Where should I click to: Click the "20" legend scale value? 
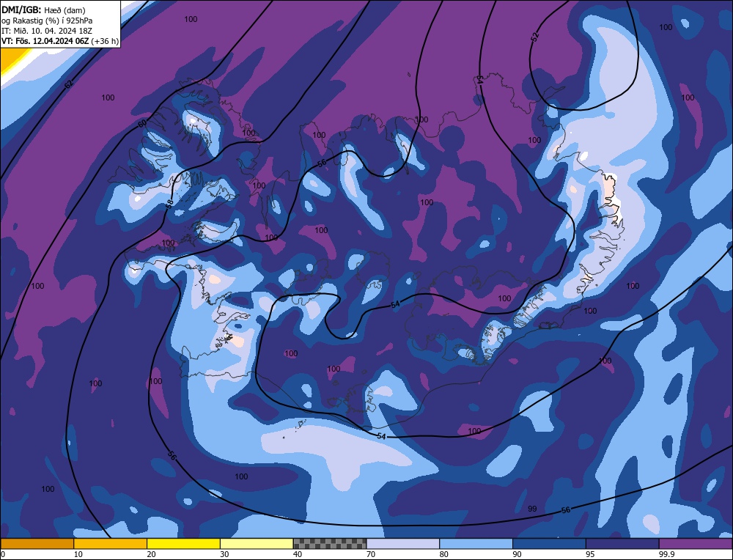(x=152, y=554)
